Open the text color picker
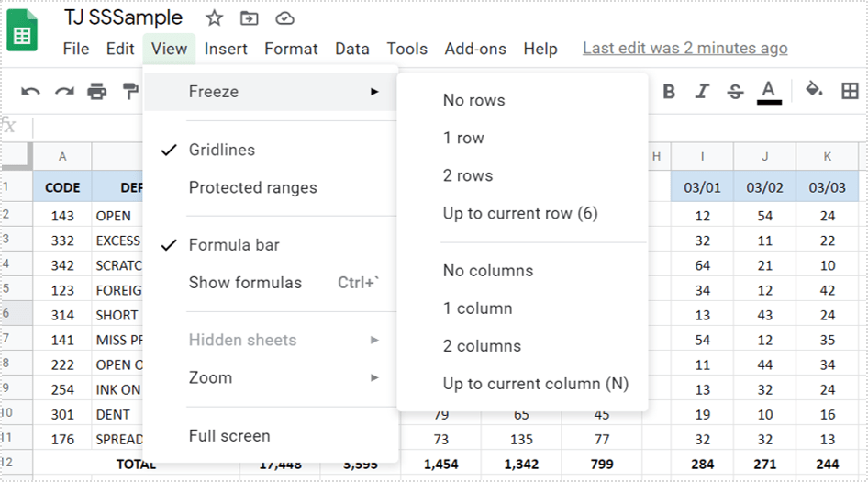This screenshot has height=482, width=868. click(769, 91)
